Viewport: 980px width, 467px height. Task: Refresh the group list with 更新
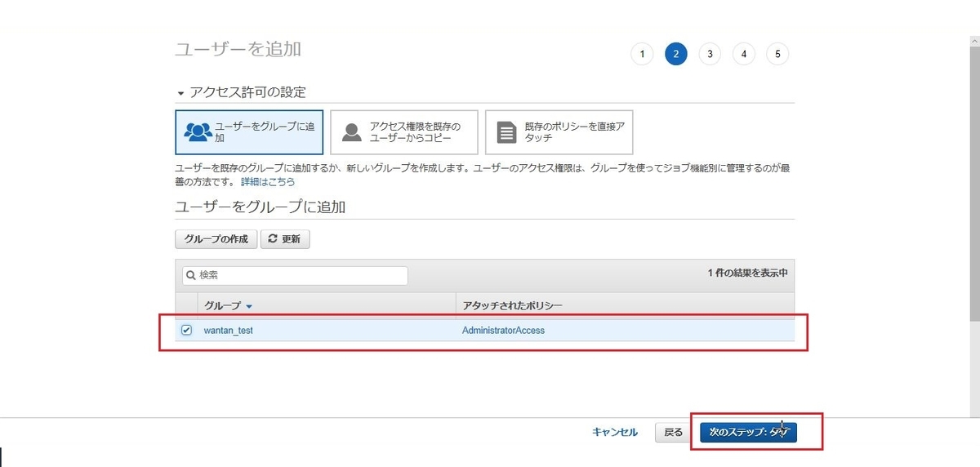(x=284, y=239)
